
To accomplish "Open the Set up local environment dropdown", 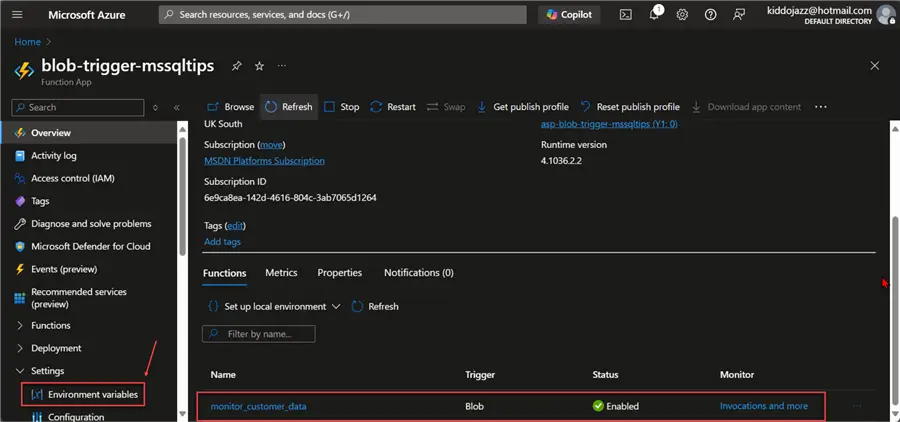I will pyautogui.click(x=274, y=307).
